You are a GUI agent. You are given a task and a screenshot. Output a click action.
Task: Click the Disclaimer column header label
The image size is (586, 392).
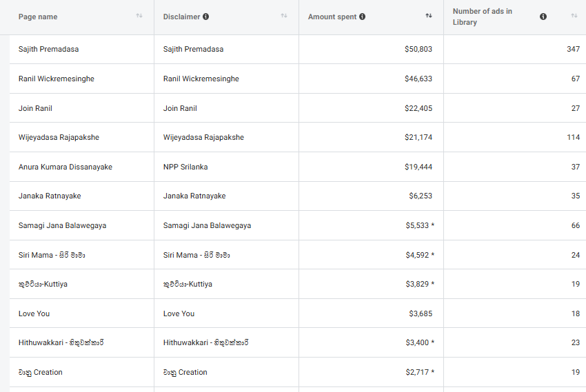[x=181, y=17]
